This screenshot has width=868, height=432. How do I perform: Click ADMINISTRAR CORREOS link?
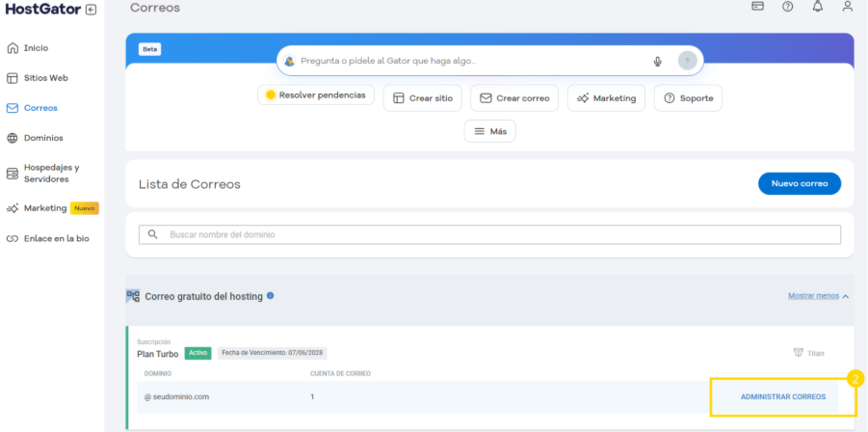[782, 396]
